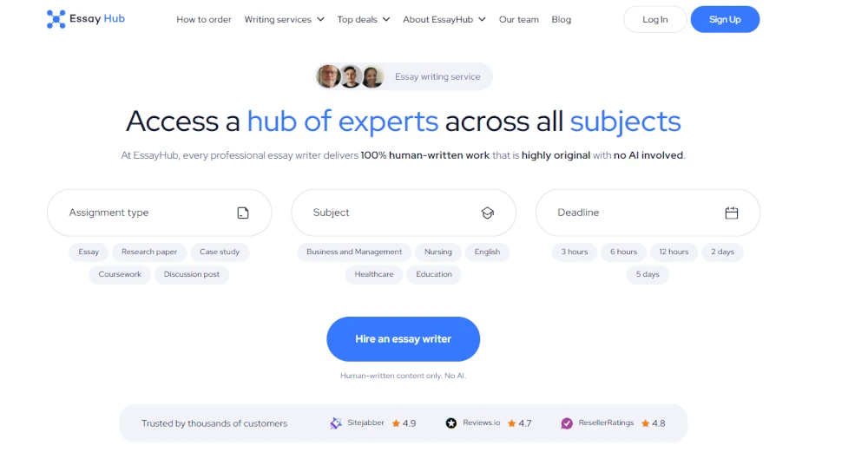Click the 4.9 Sitejabber score

click(x=409, y=423)
